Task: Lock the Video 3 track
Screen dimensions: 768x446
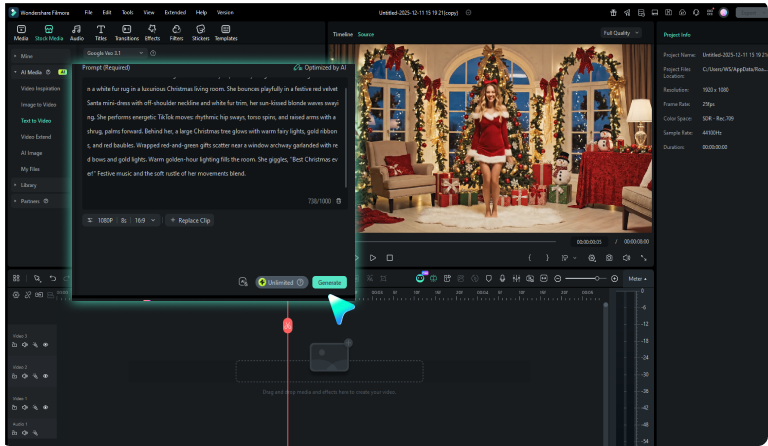Action: pyautogui.click(x=15, y=345)
